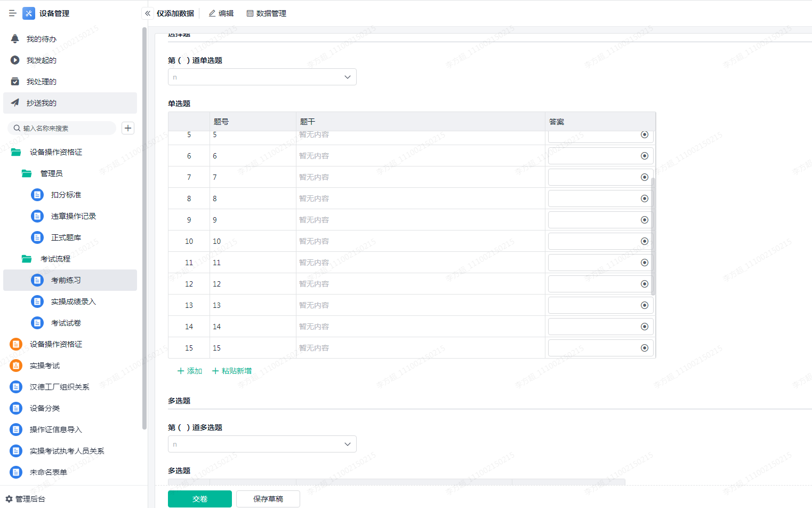Click the plus icon beside search box

pyautogui.click(x=128, y=128)
